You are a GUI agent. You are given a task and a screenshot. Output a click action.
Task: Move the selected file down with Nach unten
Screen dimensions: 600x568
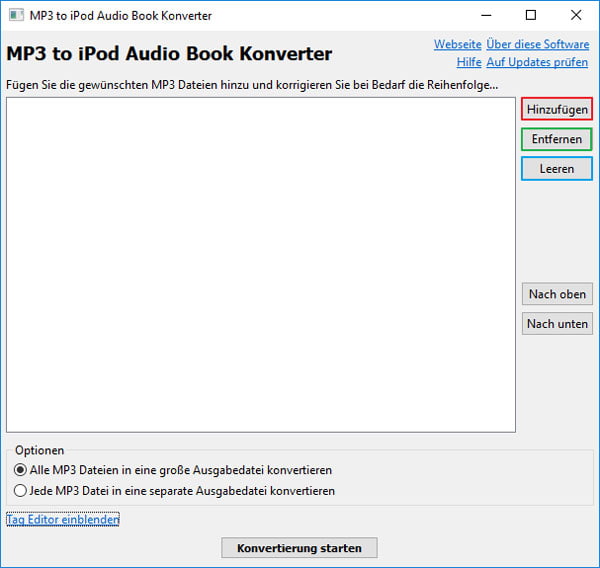click(x=556, y=324)
